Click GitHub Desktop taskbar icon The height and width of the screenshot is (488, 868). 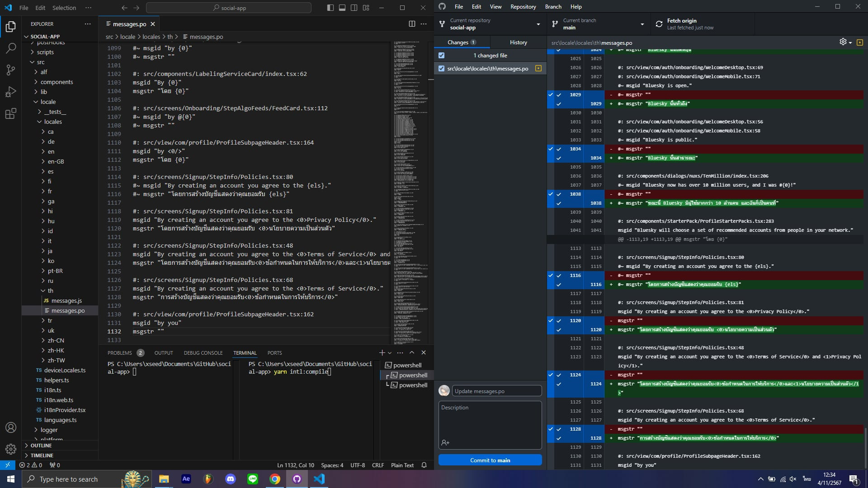coord(297,479)
